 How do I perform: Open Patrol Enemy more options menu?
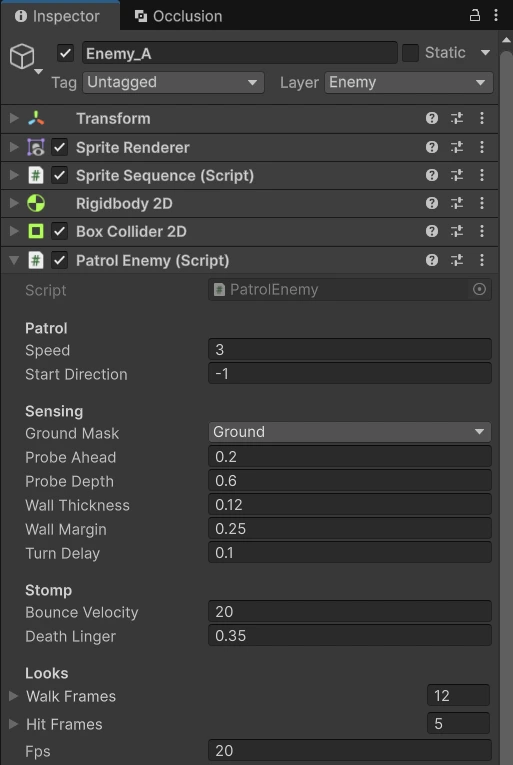pos(482,260)
